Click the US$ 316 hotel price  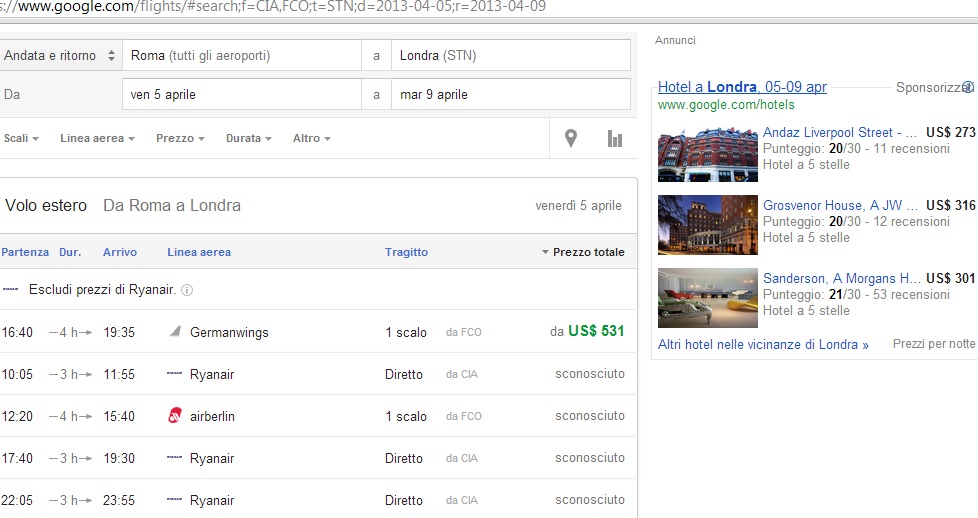951,205
